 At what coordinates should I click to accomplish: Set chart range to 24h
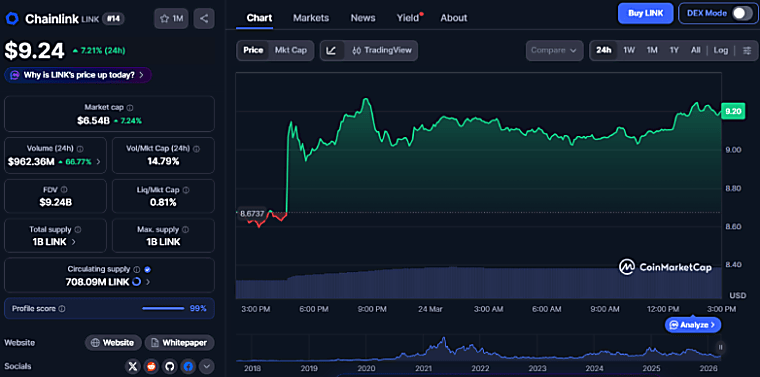click(x=603, y=50)
